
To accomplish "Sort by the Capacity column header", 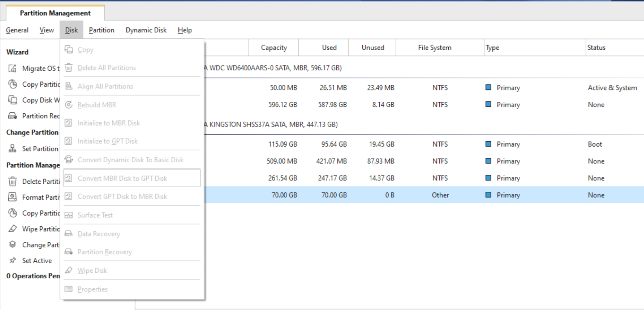I will tap(274, 47).
